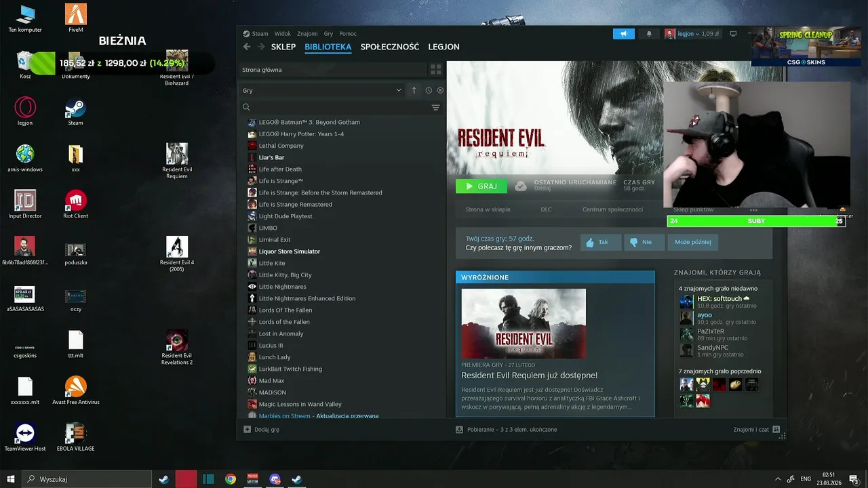Toggle ready-to-play filter icon

440,90
